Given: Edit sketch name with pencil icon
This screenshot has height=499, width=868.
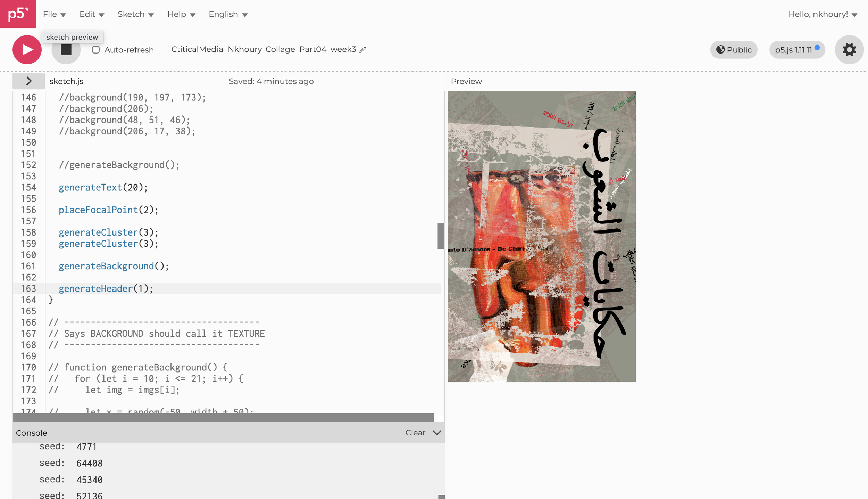Looking at the screenshot, I should point(362,50).
